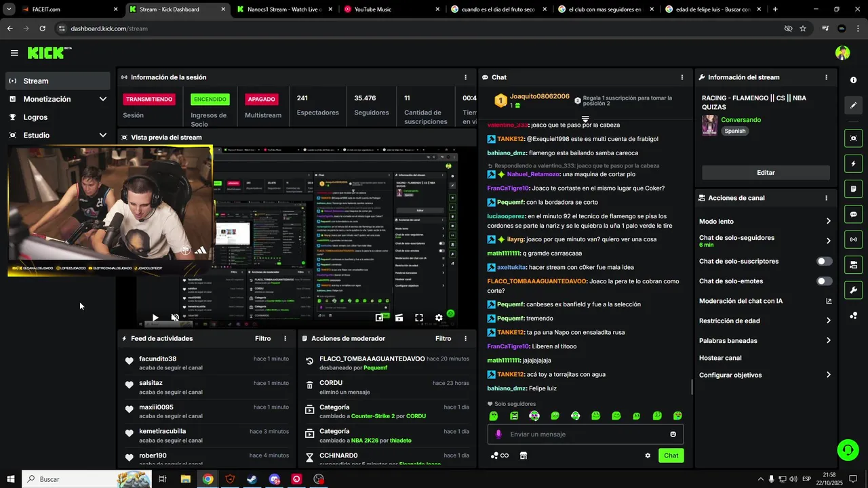Click the chat panel vertical scrollbar
868x488 pixels.
(x=692, y=386)
